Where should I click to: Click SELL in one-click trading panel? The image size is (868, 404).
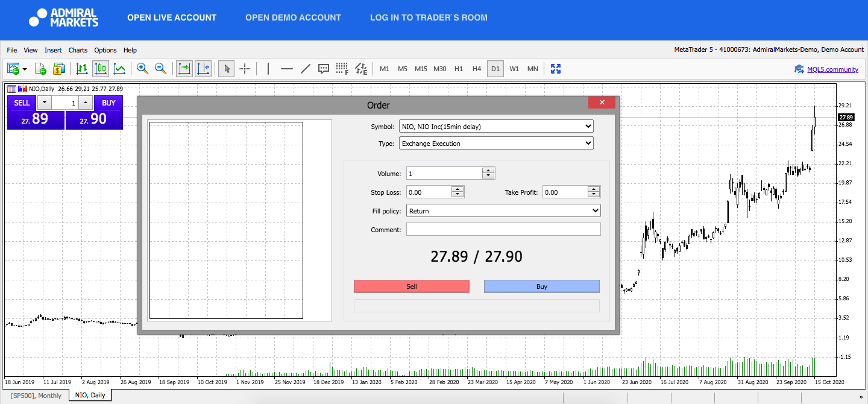pyautogui.click(x=22, y=103)
